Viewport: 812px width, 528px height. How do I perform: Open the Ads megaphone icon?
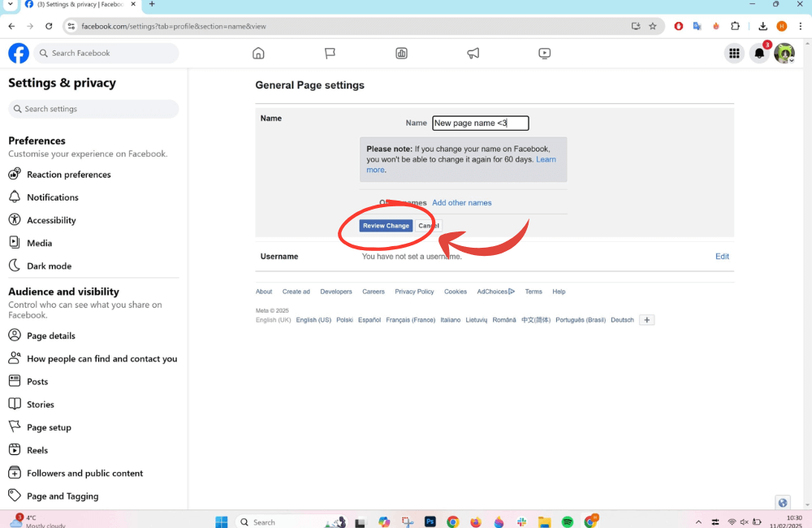pyautogui.click(x=473, y=54)
